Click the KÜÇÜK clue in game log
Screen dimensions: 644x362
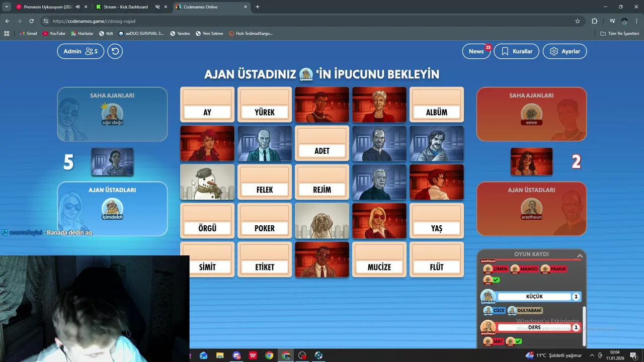[x=534, y=297]
